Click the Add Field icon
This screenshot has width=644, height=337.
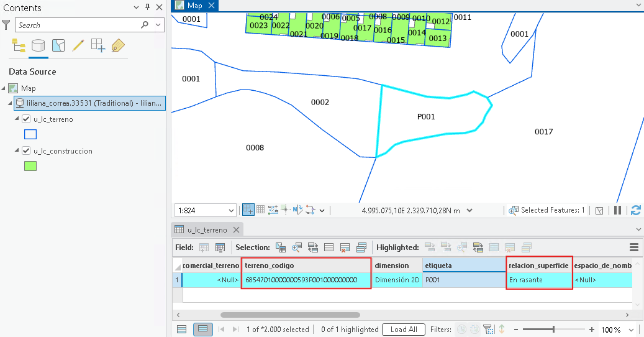coord(204,247)
